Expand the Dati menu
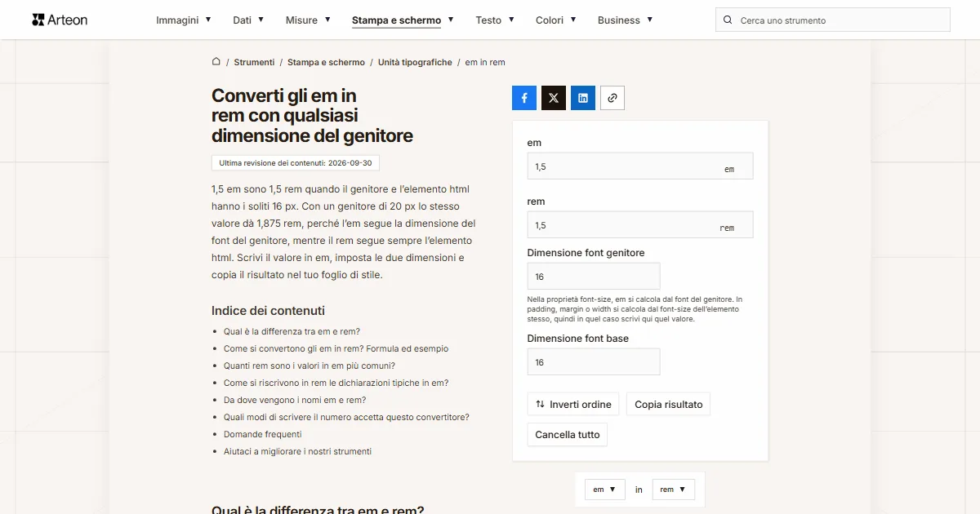 click(248, 20)
